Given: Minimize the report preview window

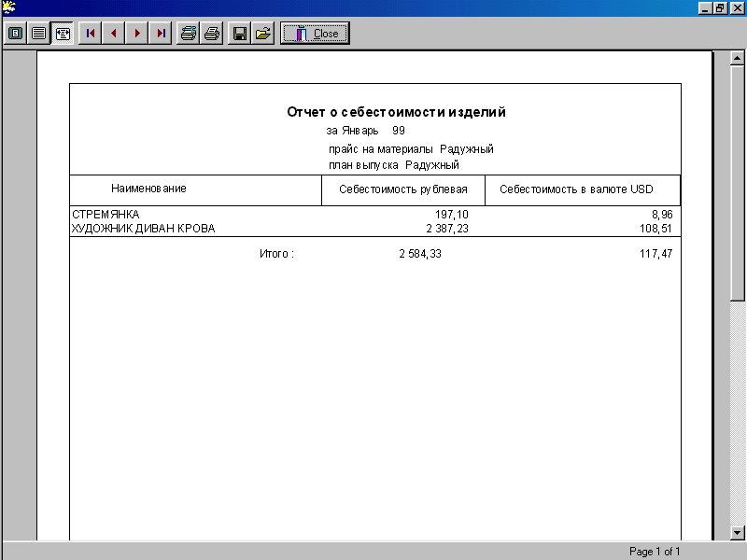Looking at the screenshot, I should (705, 7).
